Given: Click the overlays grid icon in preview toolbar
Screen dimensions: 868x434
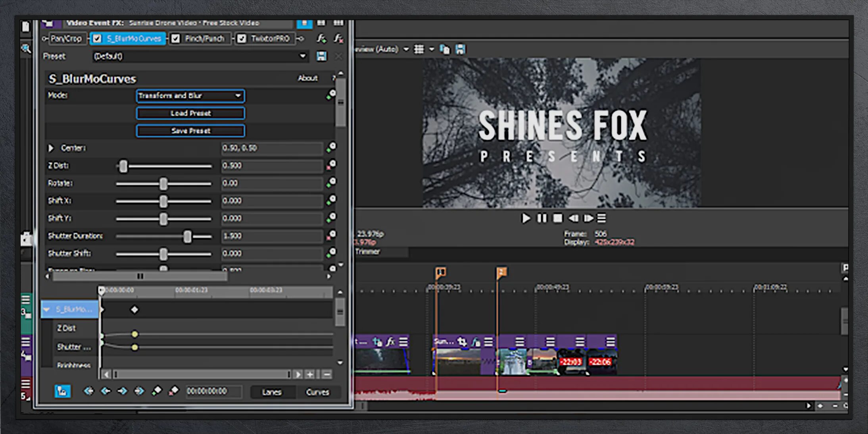Looking at the screenshot, I should [x=419, y=49].
